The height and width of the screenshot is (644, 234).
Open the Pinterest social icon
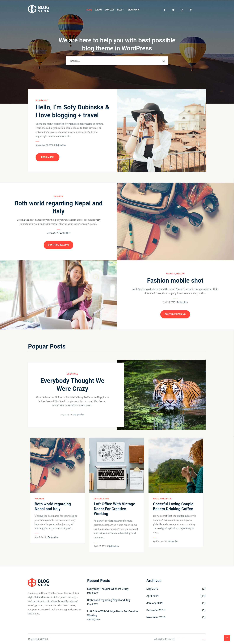[x=191, y=10]
